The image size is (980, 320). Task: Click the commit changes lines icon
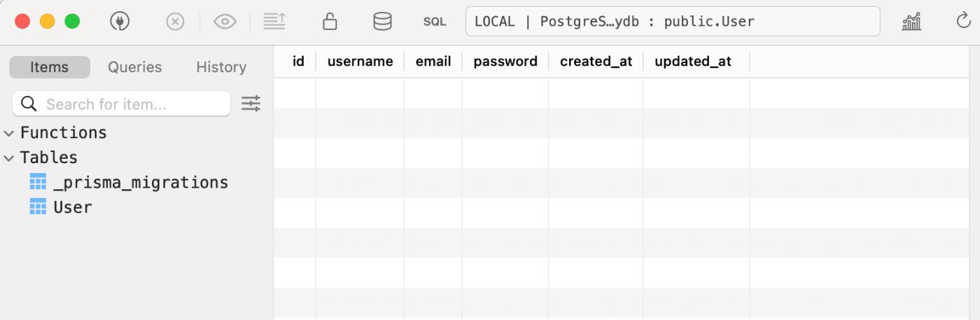(x=274, y=22)
